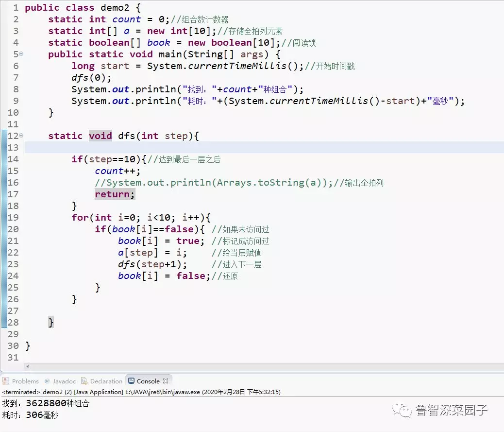Click console output '耗时: 306毫秒'

(x=31, y=415)
